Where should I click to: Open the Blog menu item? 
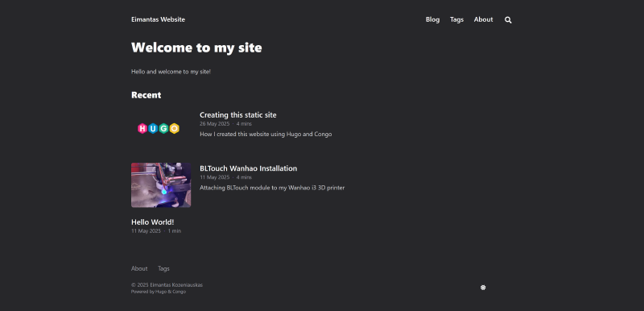tap(432, 19)
